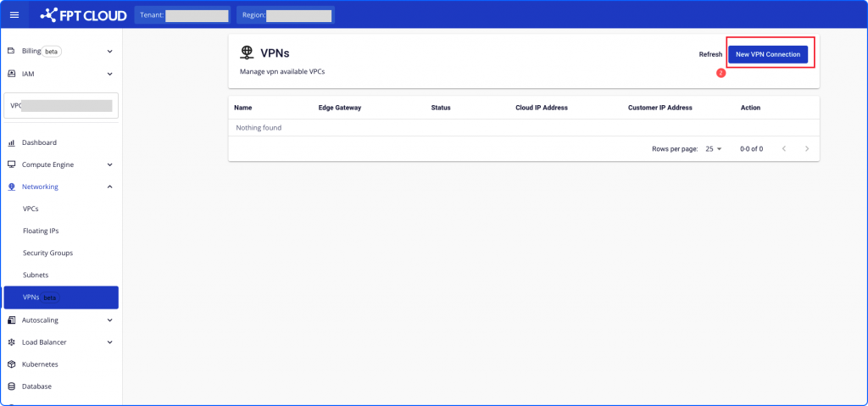Open the hamburger menu icon

point(14,15)
